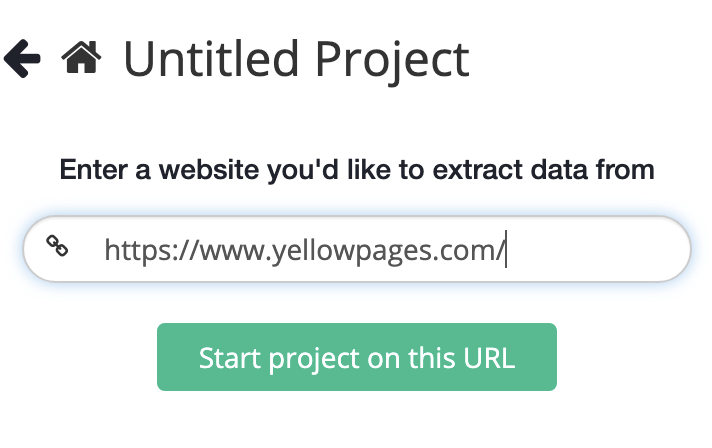Click the chain link icon in URL field

(x=57, y=246)
